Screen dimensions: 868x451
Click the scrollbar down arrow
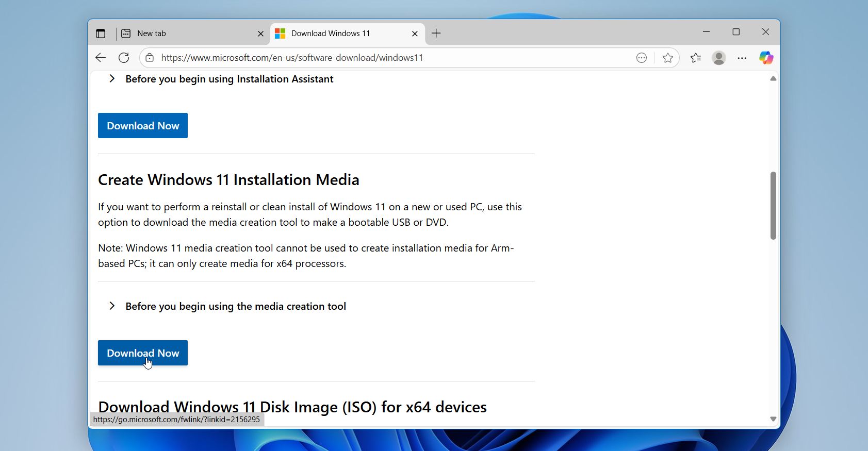tap(773, 419)
